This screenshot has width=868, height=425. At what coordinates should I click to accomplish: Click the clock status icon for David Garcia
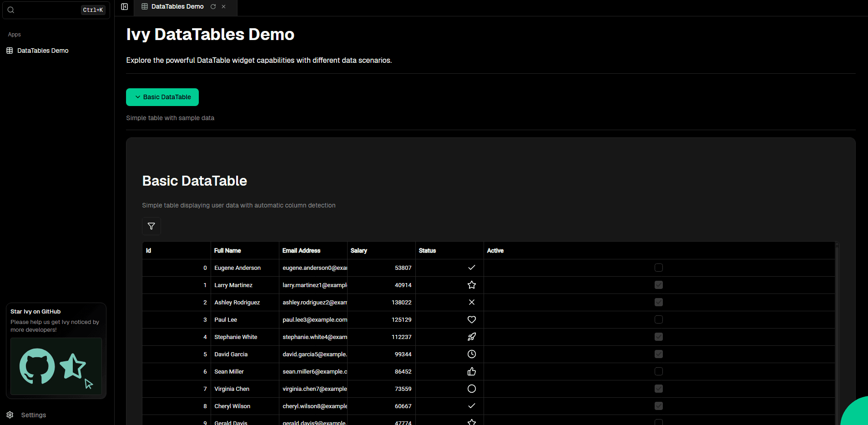(x=471, y=354)
